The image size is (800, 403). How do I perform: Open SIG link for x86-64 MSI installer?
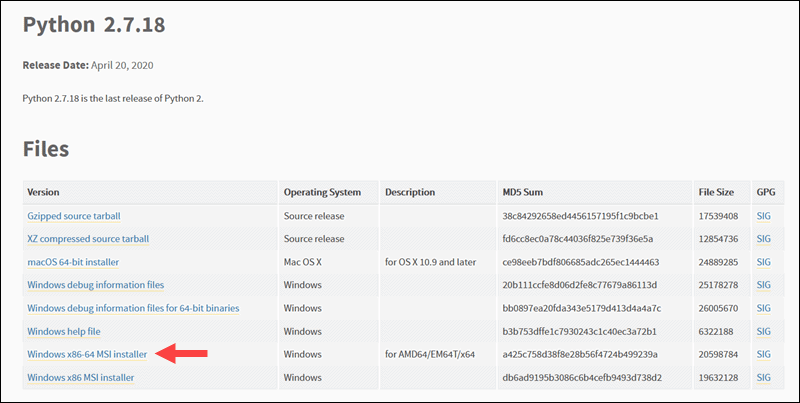pos(764,355)
